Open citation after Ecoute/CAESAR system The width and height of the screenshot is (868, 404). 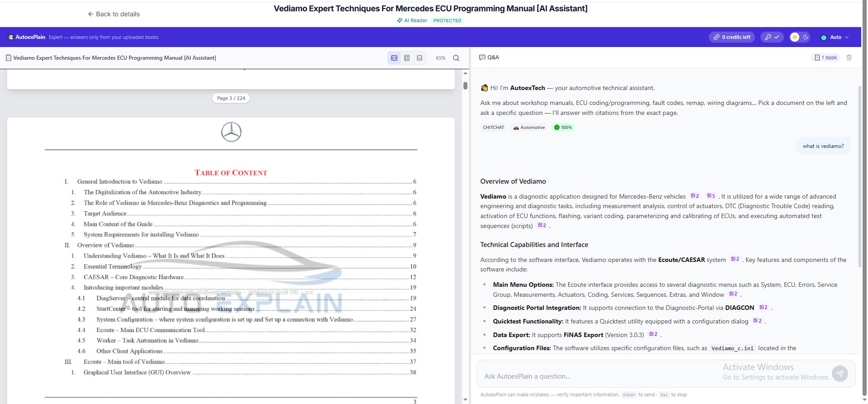point(735,259)
